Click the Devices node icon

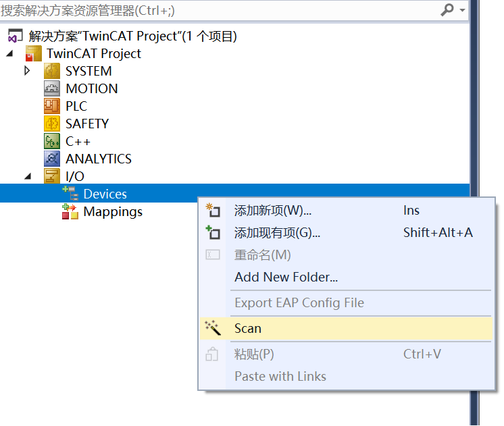[70, 193]
